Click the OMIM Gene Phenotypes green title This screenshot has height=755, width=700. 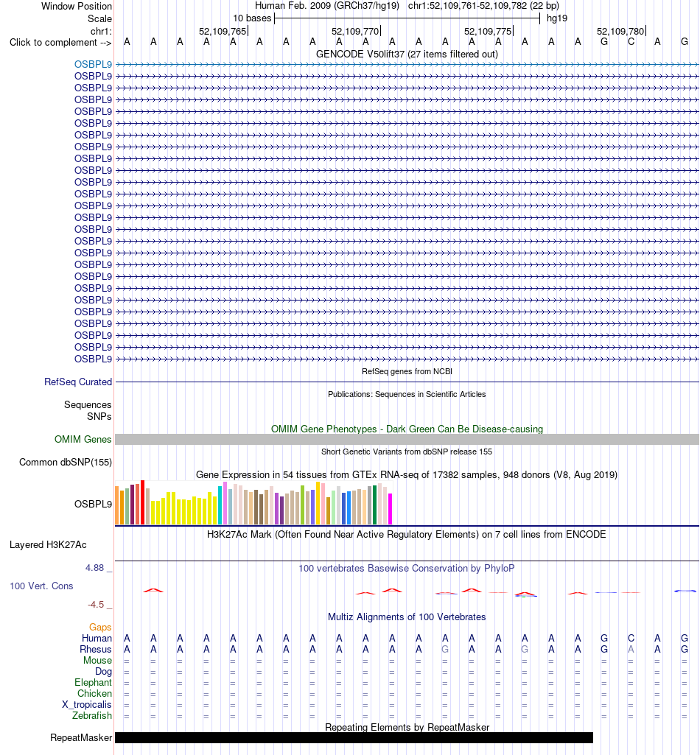click(407, 429)
